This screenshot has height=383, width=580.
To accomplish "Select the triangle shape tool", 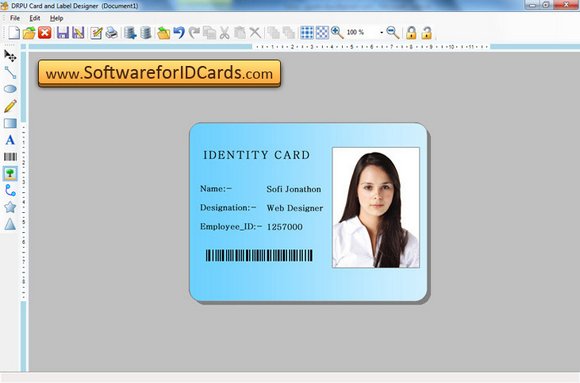I will (x=10, y=224).
